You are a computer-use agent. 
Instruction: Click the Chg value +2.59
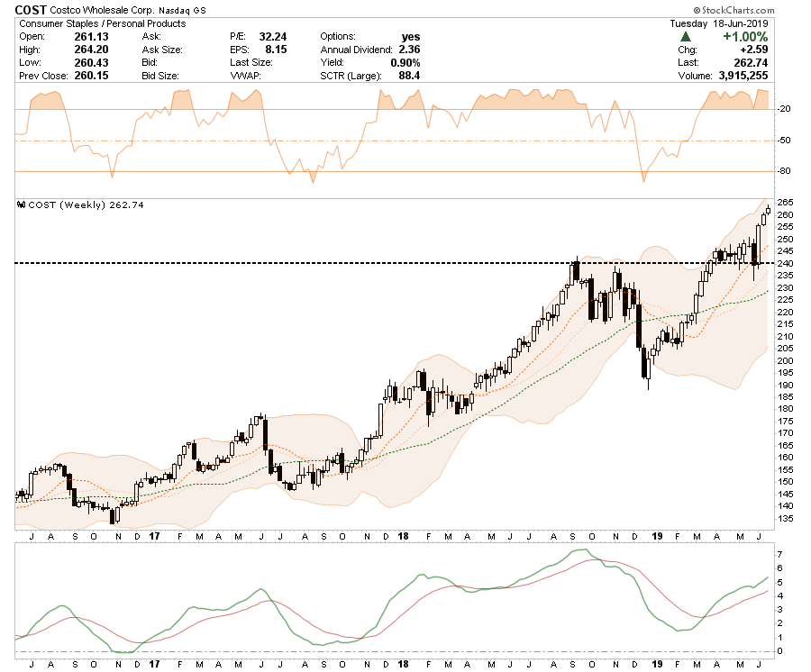pyautogui.click(x=754, y=50)
